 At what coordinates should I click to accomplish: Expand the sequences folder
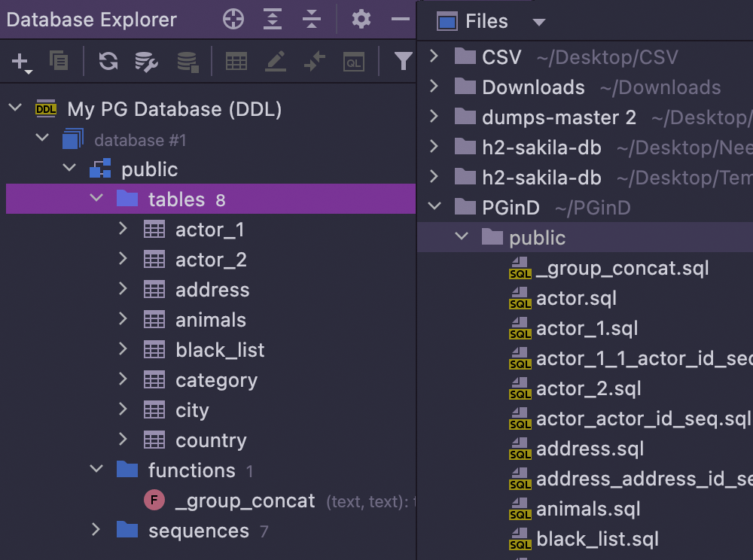pos(96,531)
